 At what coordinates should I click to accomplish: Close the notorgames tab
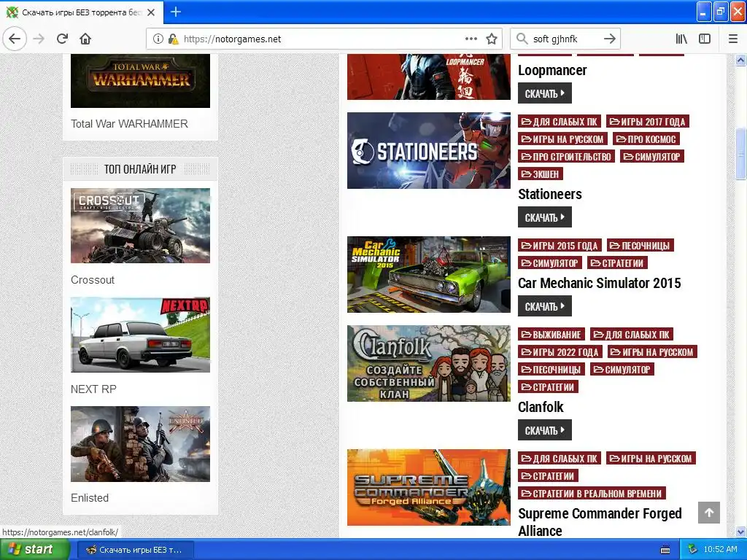151,12
